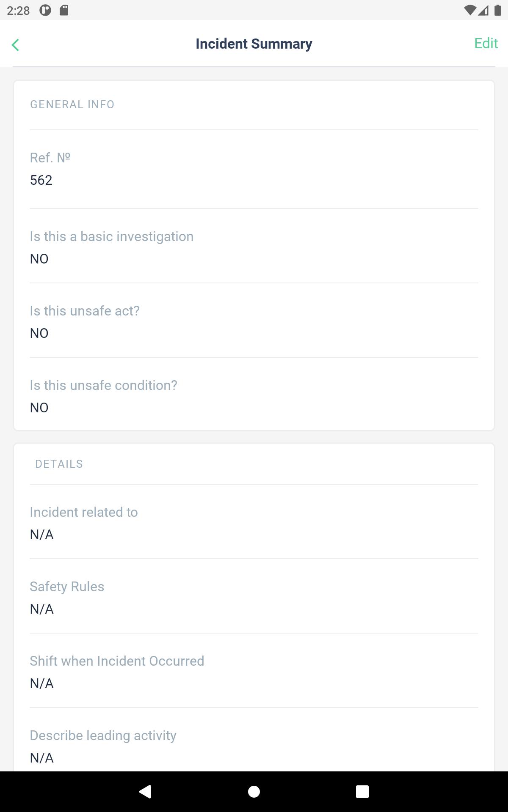Image resolution: width=508 pixels, height=812 pixels.
Task: Tap the battery status icon
Action: point(498,10)
